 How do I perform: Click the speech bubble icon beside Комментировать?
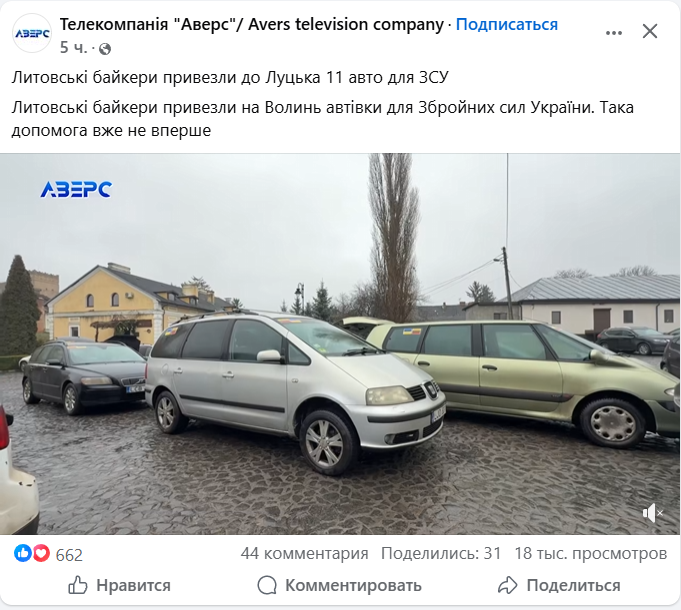267,585
